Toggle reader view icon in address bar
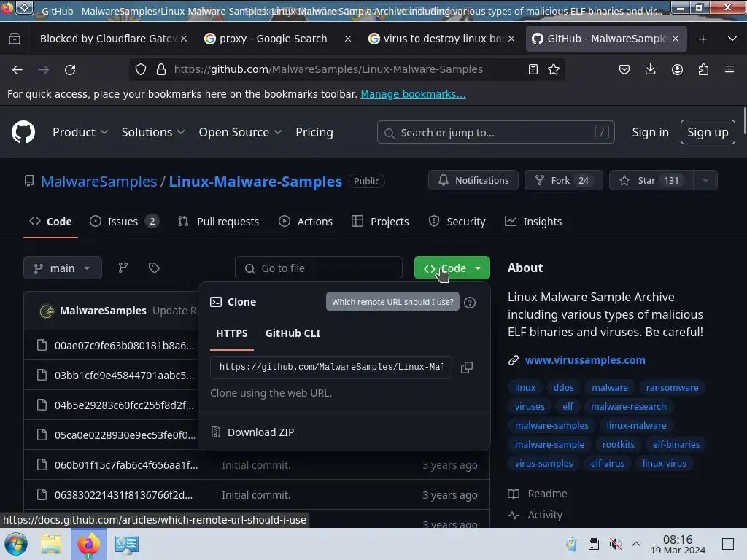747x560 pixels. pos(533,69)
